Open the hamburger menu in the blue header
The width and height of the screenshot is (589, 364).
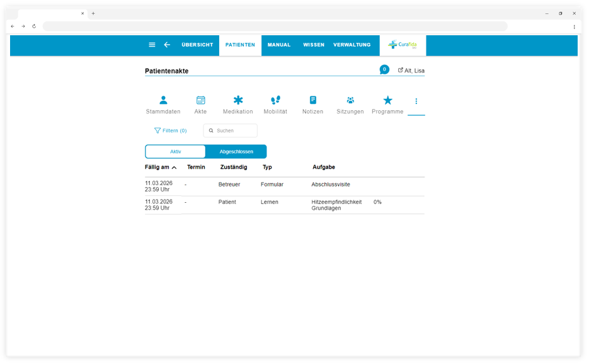pos(152,45)
